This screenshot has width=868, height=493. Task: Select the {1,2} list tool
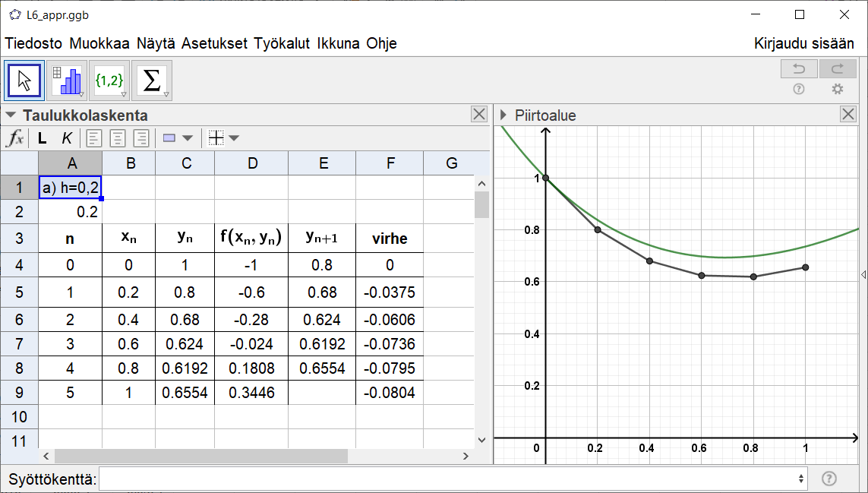(109, 79)
